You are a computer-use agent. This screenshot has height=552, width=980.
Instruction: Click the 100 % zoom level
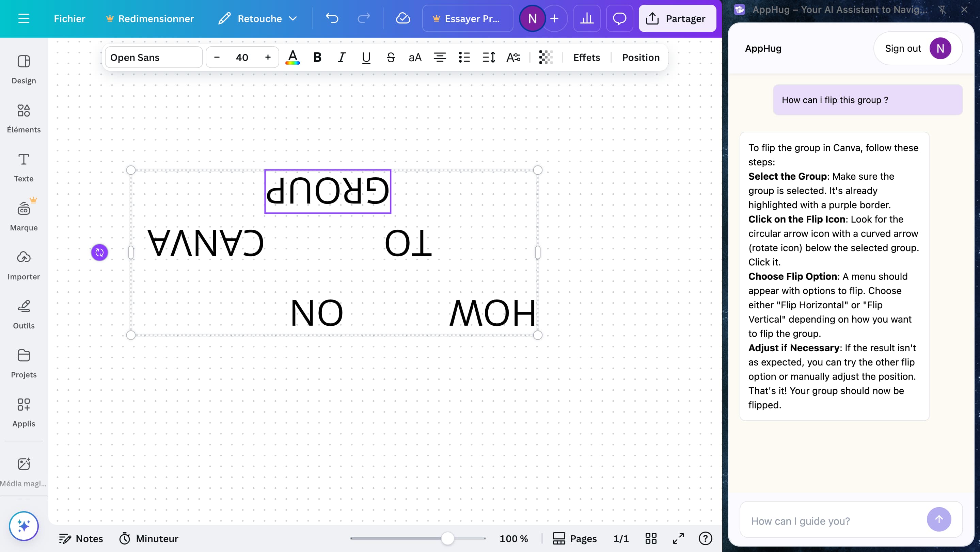tap(513, 538)
